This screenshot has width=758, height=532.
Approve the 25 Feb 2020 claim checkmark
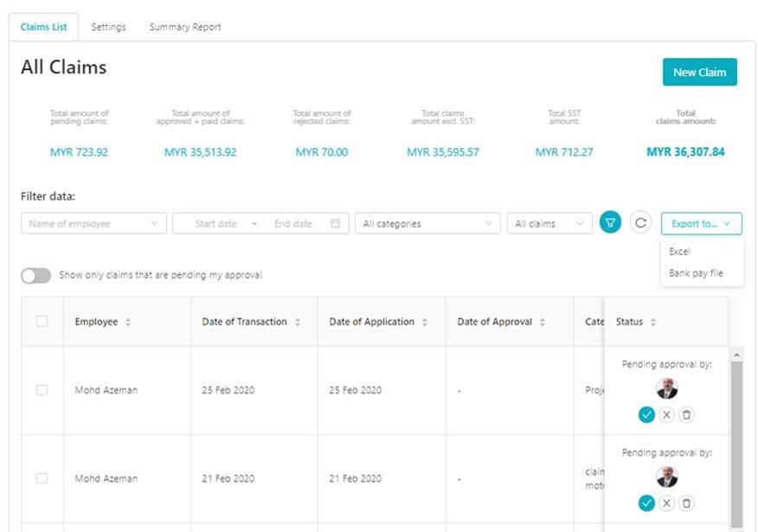point(646,415)
